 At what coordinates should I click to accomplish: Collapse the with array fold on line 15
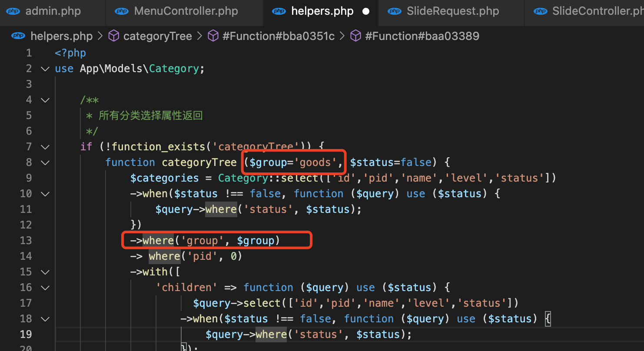pyautogui.click(x=45, y=272)
